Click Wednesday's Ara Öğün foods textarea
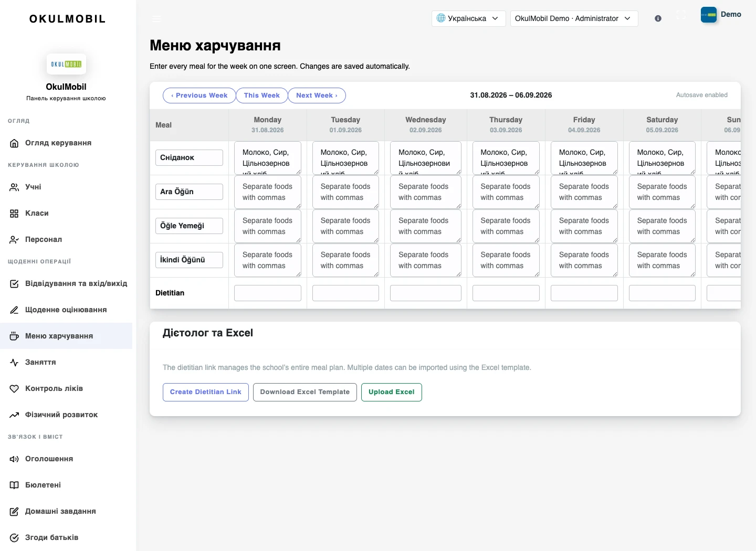This screenshot has width=756, height=551. [426, 192]
